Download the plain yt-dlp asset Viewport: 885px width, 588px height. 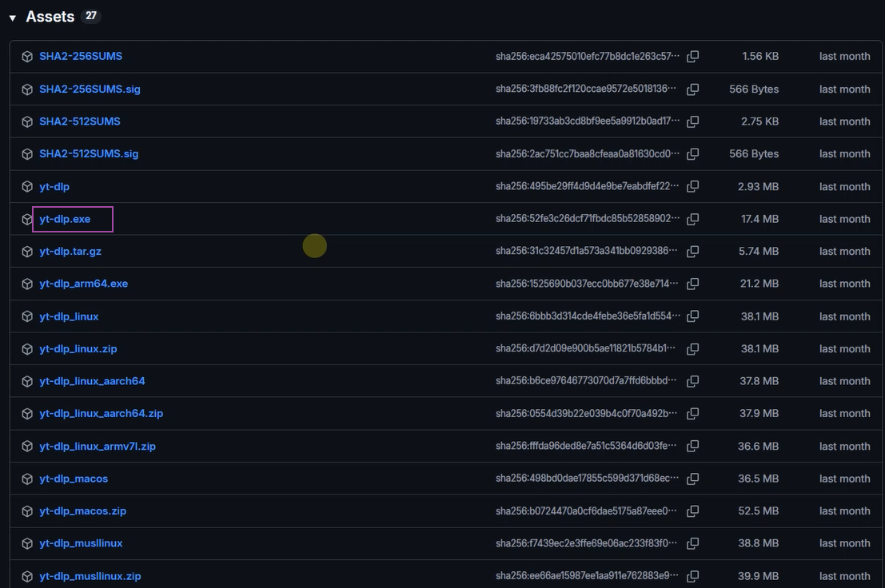click(54, 187)
